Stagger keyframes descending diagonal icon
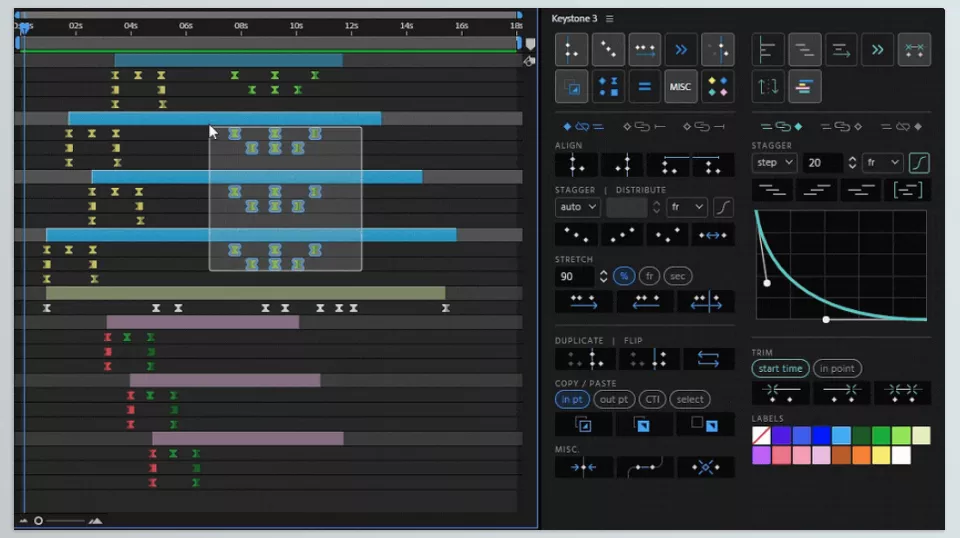Screen dimensions: 960x538 coord(576,235)
